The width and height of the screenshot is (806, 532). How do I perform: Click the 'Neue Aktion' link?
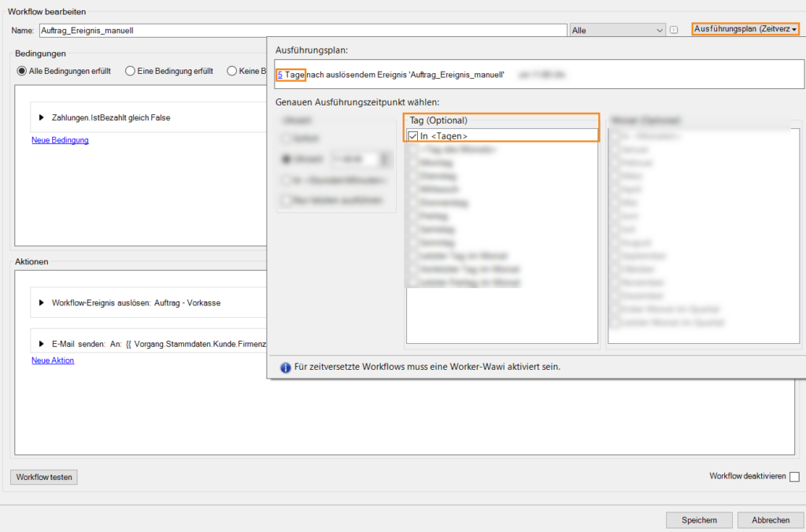pyautogui.click(x=53, y=360)
